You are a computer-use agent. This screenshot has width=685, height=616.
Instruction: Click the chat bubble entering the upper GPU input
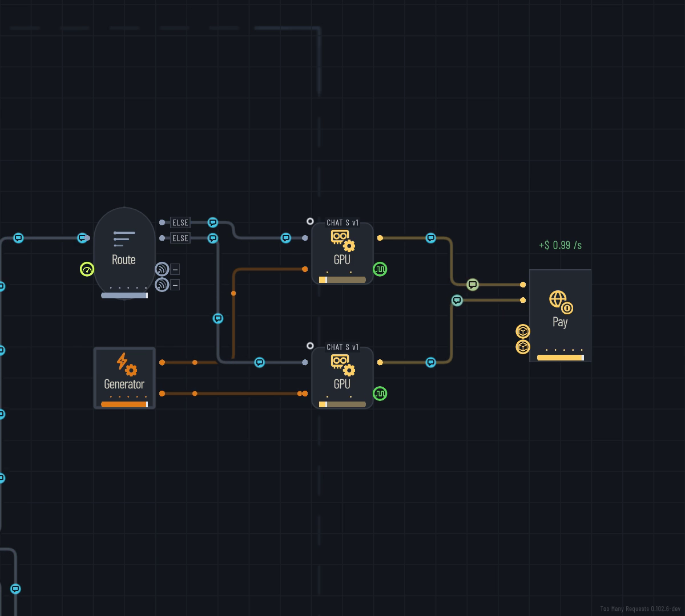click(x=286, y=238)
